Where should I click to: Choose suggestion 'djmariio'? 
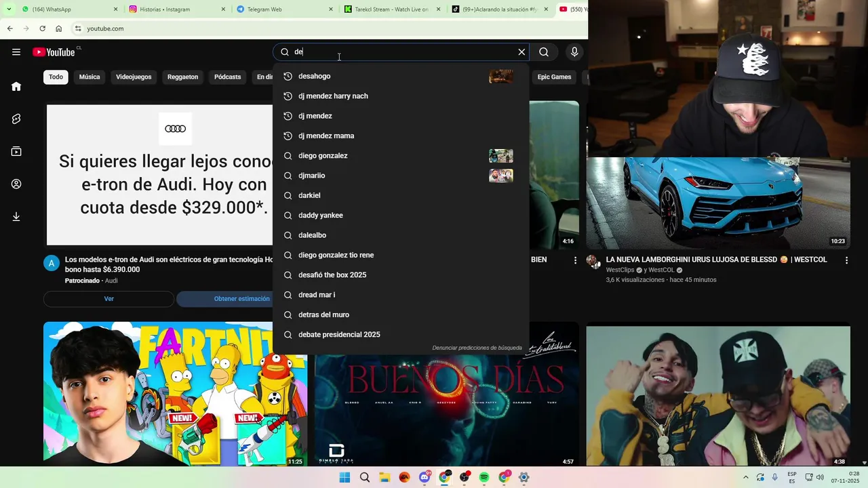click(x=401, y=176)
